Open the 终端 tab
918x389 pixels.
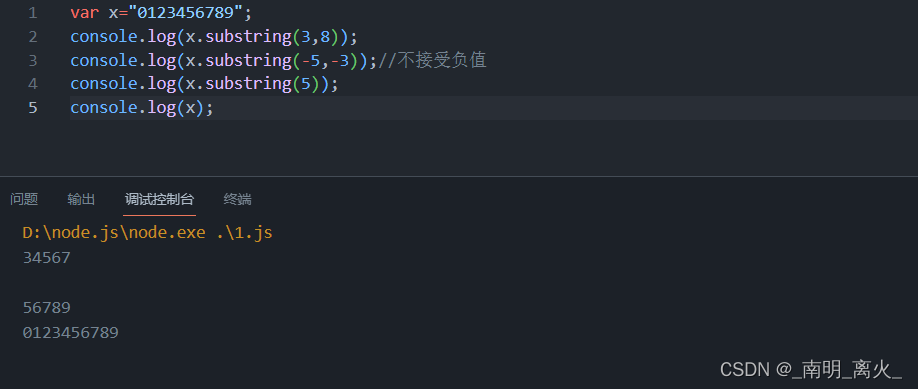[x=238, y=199]
